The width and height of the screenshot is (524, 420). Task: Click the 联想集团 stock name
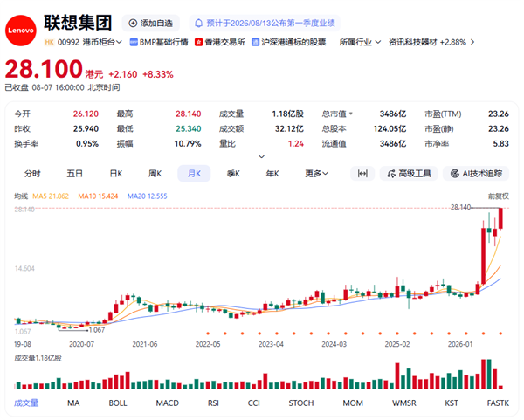[78, 23]
